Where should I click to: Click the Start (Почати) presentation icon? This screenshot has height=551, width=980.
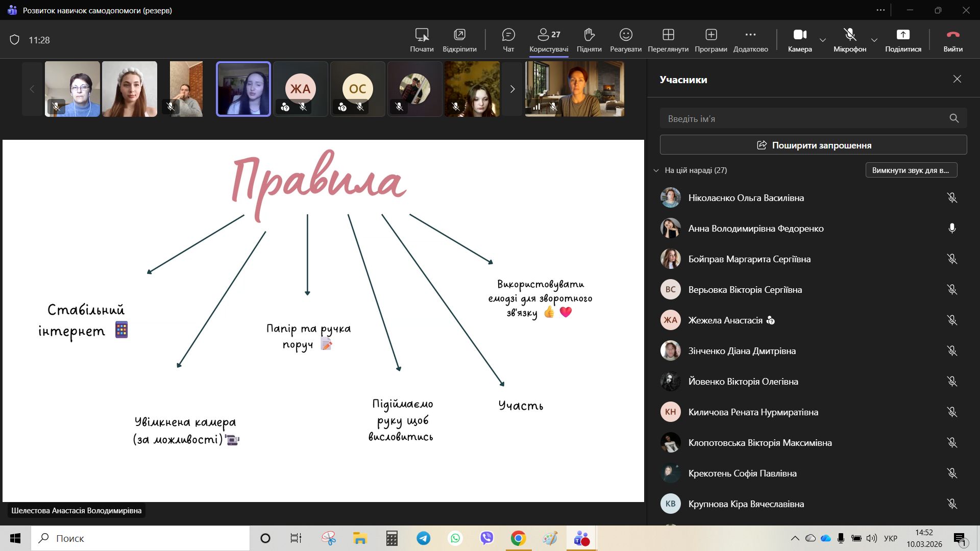coord(422,35)
